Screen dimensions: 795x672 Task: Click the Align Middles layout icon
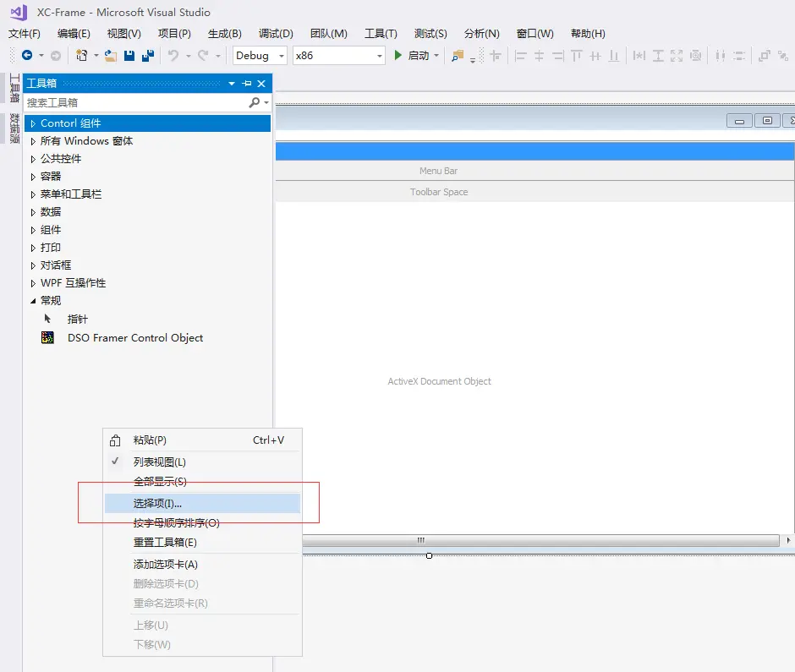(x=595, y=56)
